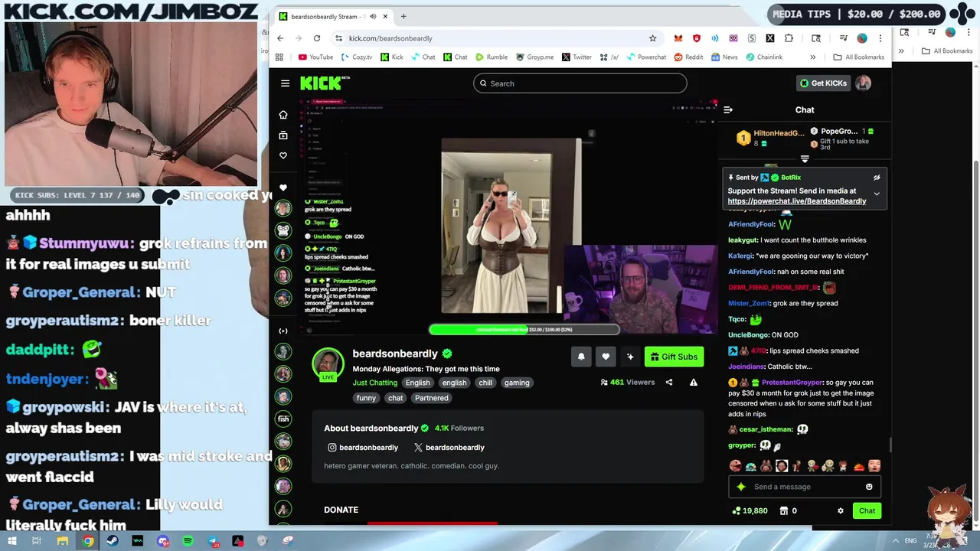Show more bookmarks with the double chevron
The width and height of the screenshot is (980, 551).
pyautogui.click(x=812, y=57)
